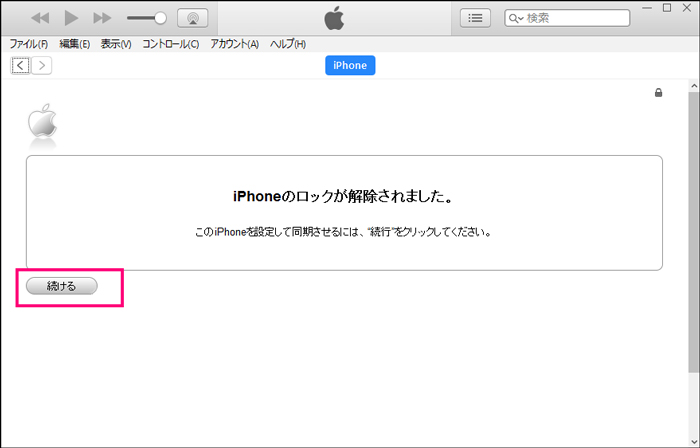The image size is (700, 448).
Task: Click the scrollbar down arrow
Action: 694,442
